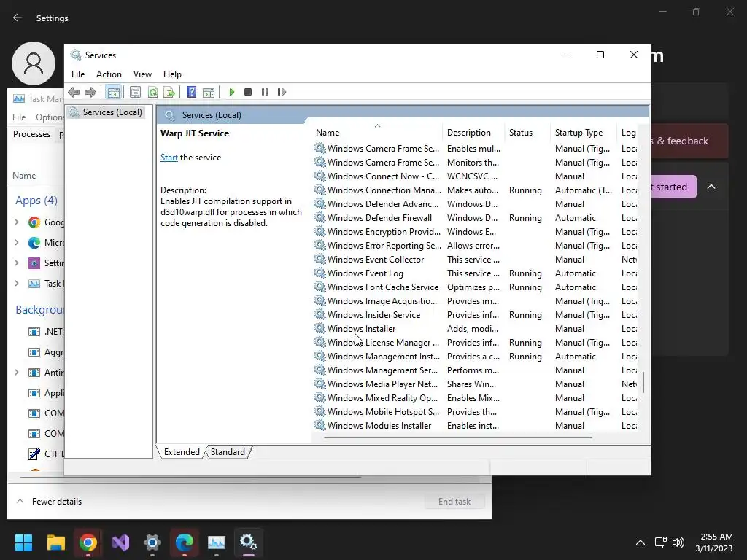Open the Help question-mark toolbar icon
The width and height of the screenshot is (747, 560).
(x=191, y=92)
